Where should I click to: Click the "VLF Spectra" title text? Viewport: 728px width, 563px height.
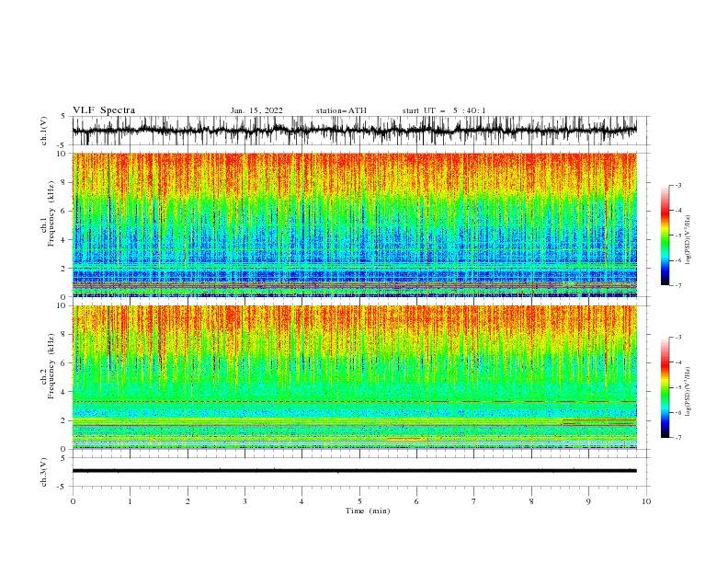[104, 110]
